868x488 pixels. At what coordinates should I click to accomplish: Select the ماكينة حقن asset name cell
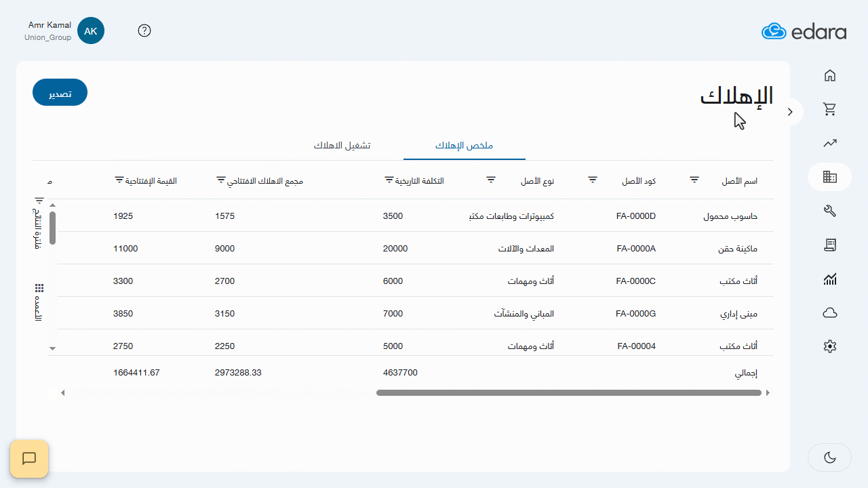pos(738,249)
